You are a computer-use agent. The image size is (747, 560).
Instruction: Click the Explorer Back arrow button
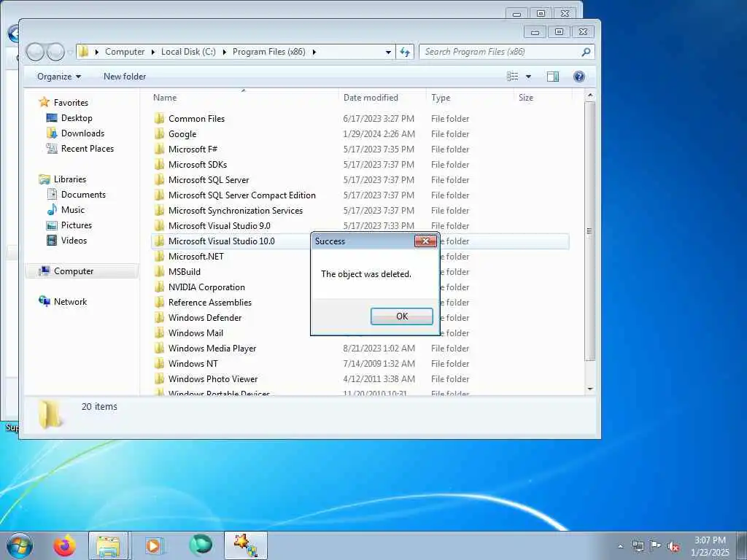(x=35, y=52)
